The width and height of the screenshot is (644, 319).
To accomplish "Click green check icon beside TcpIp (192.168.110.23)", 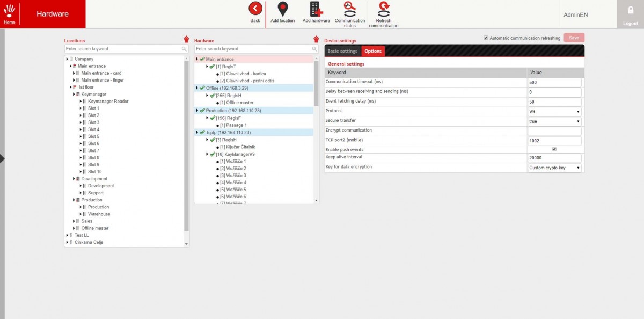I will coord(202,132).
